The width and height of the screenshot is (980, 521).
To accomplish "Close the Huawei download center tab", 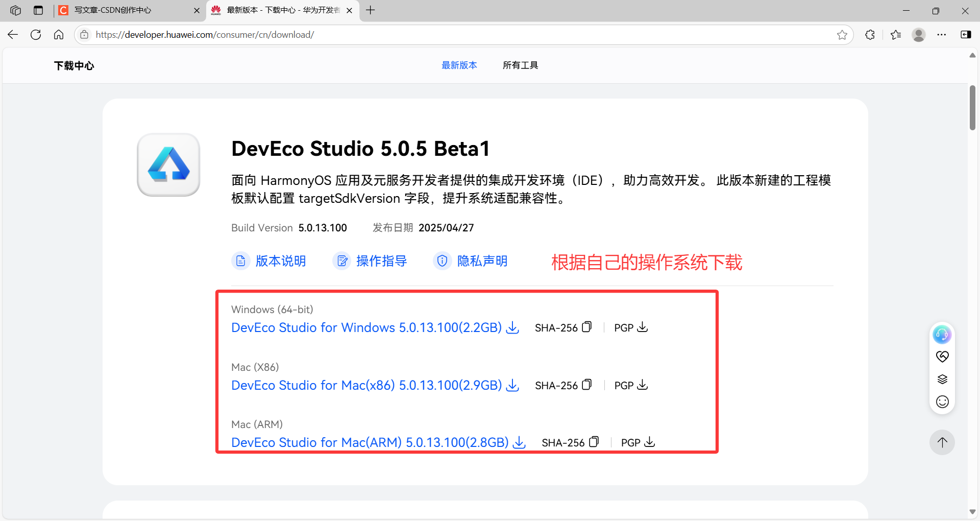I will click(349, 10).
